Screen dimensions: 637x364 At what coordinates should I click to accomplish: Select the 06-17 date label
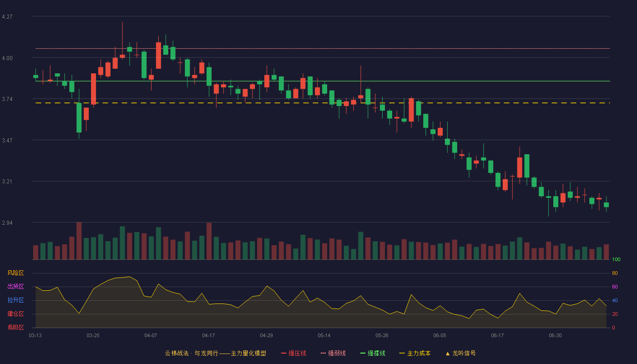(x=497, y=335)
